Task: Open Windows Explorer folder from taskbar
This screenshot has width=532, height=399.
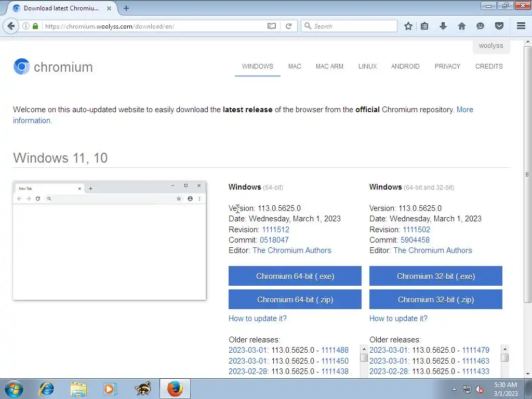Action: point(78,389)
